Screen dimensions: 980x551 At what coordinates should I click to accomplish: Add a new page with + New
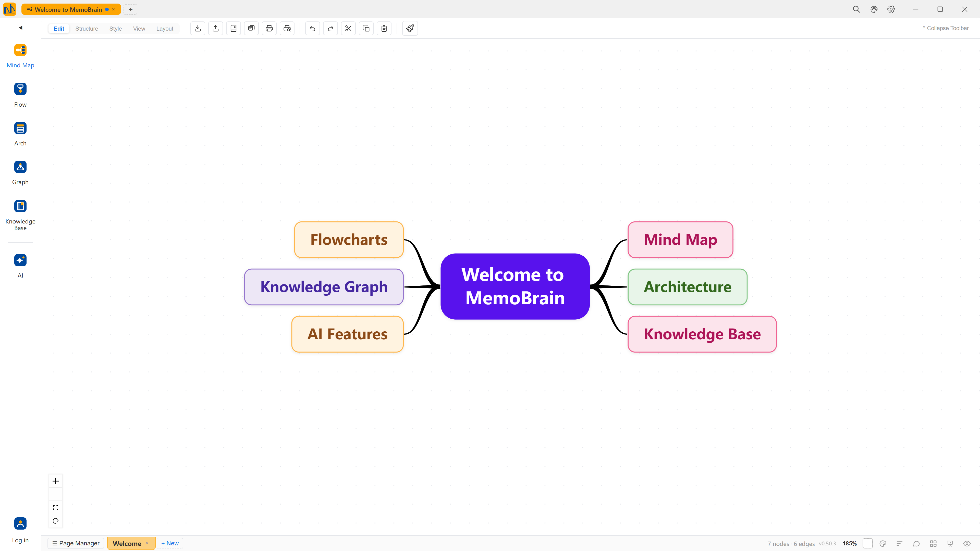tap(170, 543)
